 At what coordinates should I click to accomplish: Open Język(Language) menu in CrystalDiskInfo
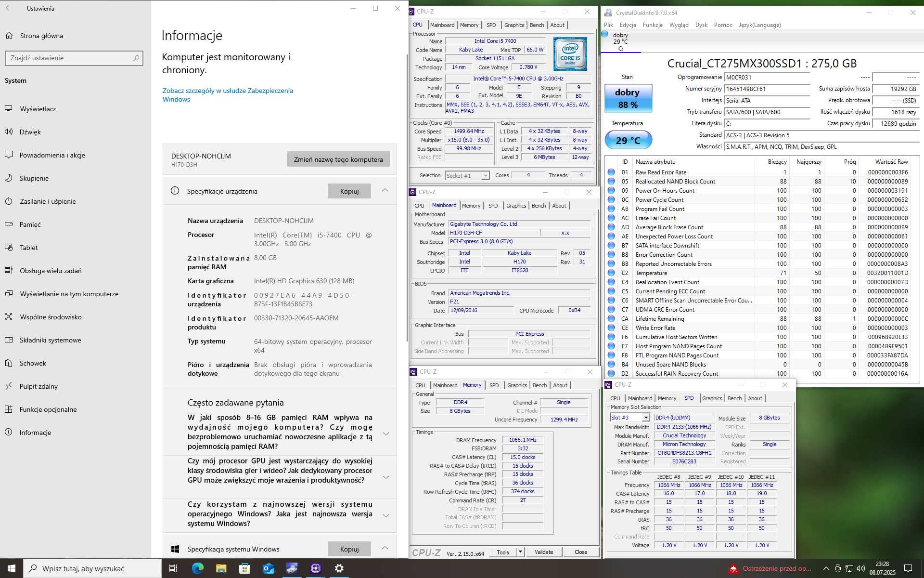pyautogui.click(x=760, y=25)
